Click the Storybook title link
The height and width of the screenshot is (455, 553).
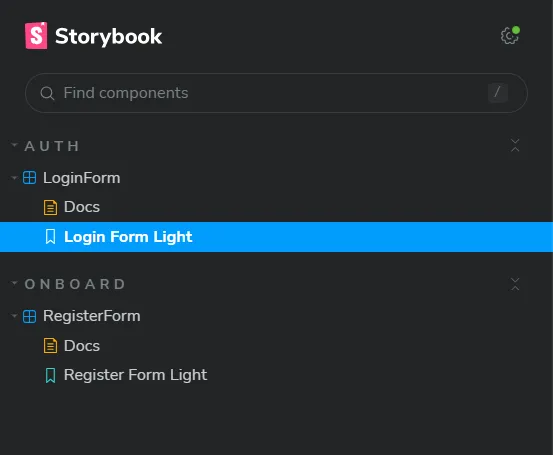coord(93,36)
